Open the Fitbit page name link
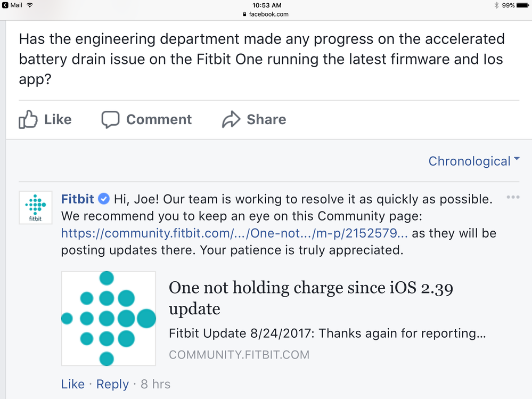This screenshot has height=399, width=532. point(78,199)
